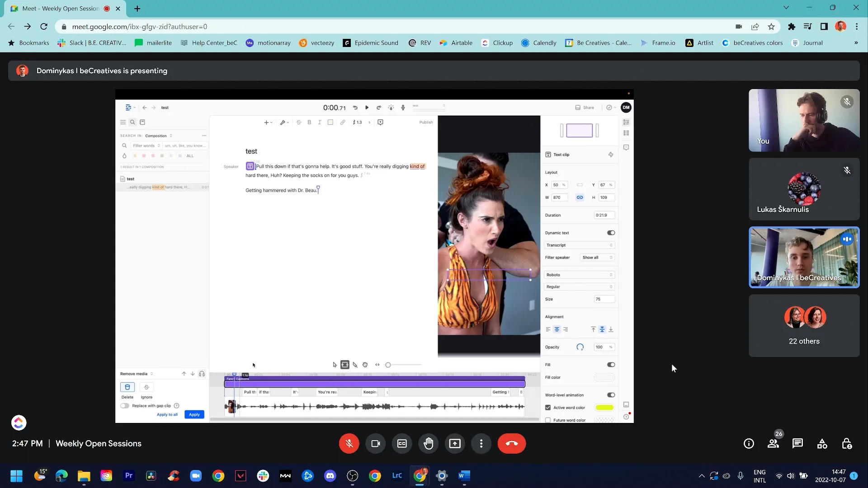Select the italic formatting icon in Descript

click(320, 122)
